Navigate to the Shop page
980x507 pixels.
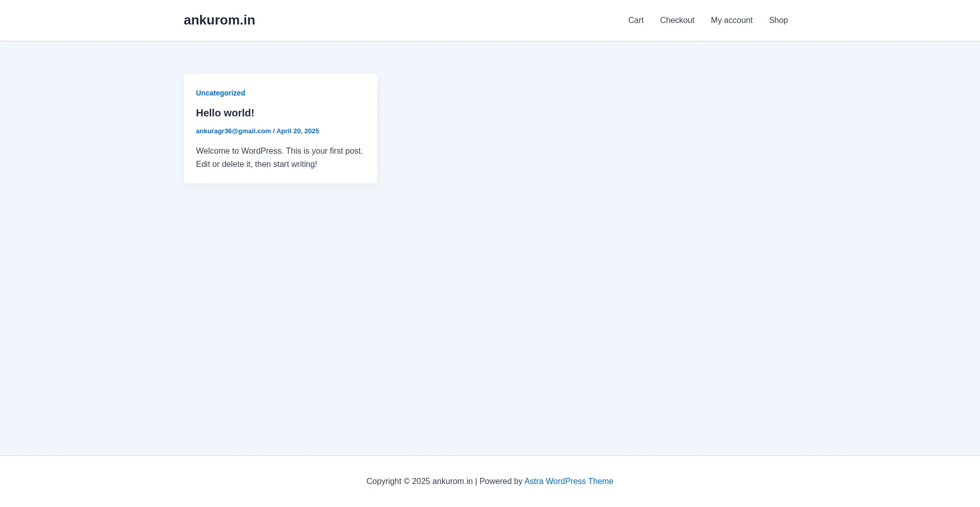click(778, 20)
